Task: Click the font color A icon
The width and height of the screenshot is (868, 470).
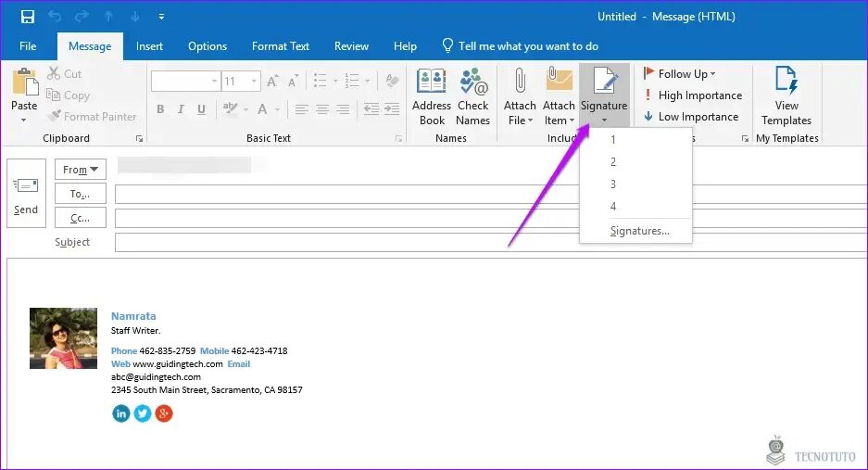Action: pos(262,109)
